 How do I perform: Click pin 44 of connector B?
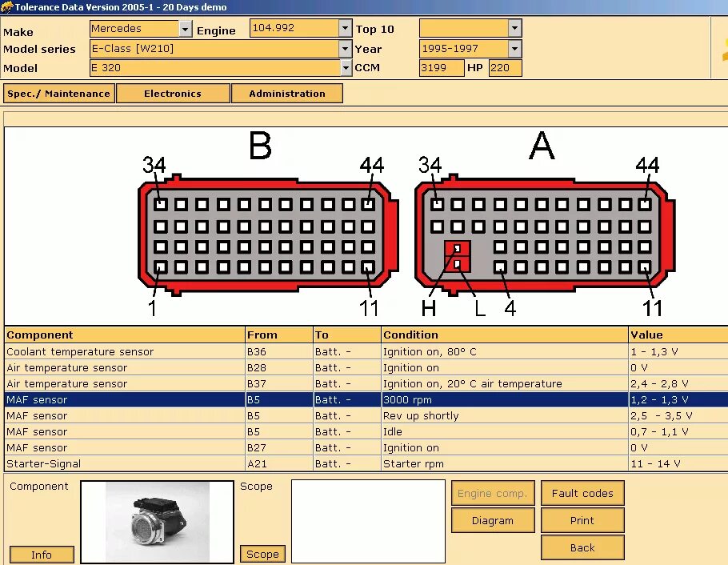point(368,204)
